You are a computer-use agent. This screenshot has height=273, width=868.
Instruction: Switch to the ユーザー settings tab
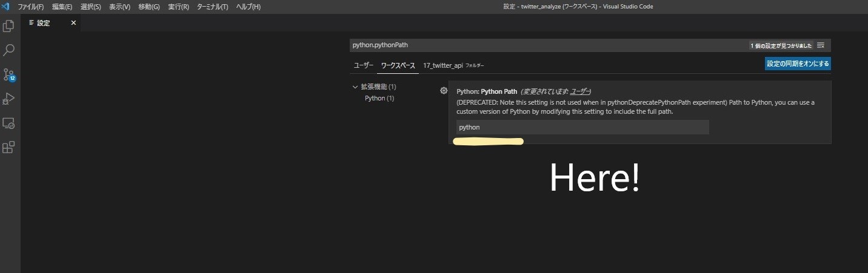pyautogui.click(x=364, y=65)
